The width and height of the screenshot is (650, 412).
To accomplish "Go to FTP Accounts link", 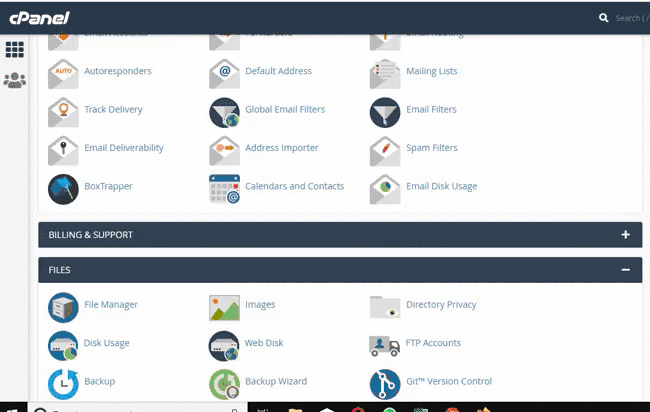I will click(x=433, y=343).
